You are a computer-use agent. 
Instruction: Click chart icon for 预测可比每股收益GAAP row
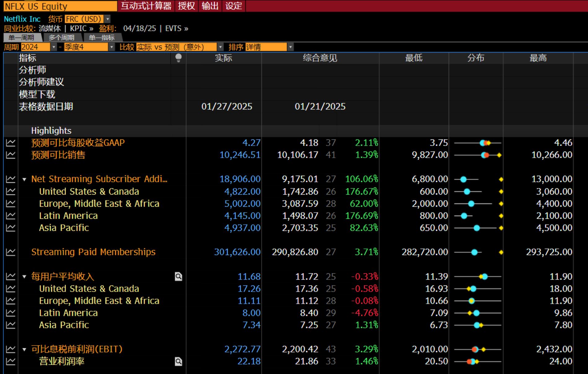tap(11, 143)
